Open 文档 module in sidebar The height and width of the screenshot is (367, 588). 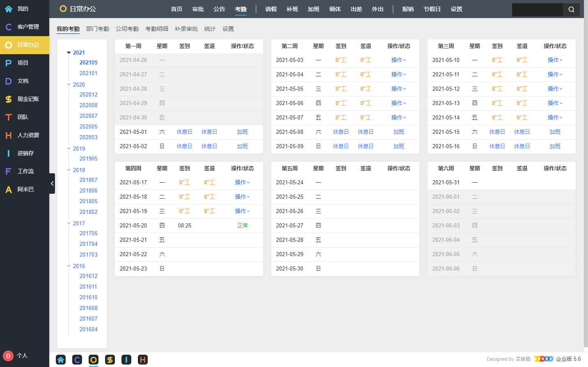pyautogui.click(x=25, y=81)
